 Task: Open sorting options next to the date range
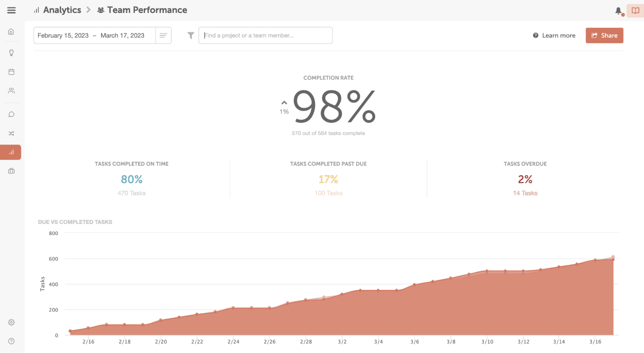click(163, 35)
